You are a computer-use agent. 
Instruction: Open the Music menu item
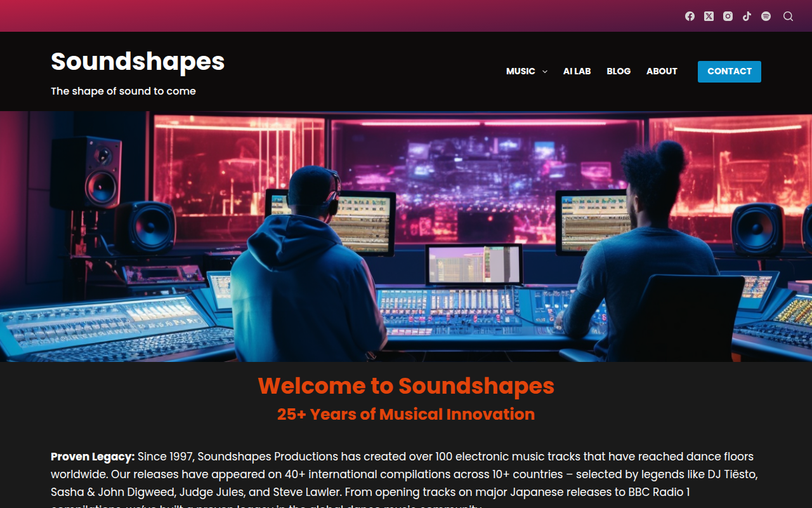pos(521,71)
